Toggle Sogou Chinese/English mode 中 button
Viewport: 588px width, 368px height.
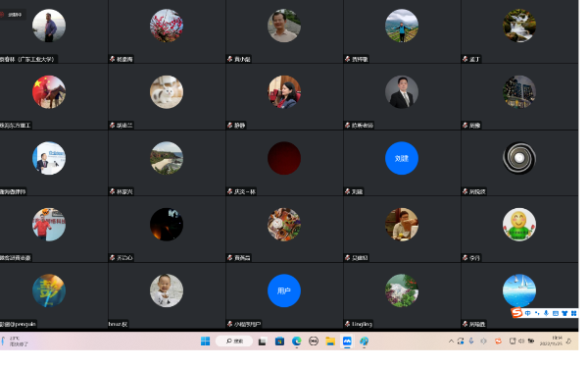point(527,313)
